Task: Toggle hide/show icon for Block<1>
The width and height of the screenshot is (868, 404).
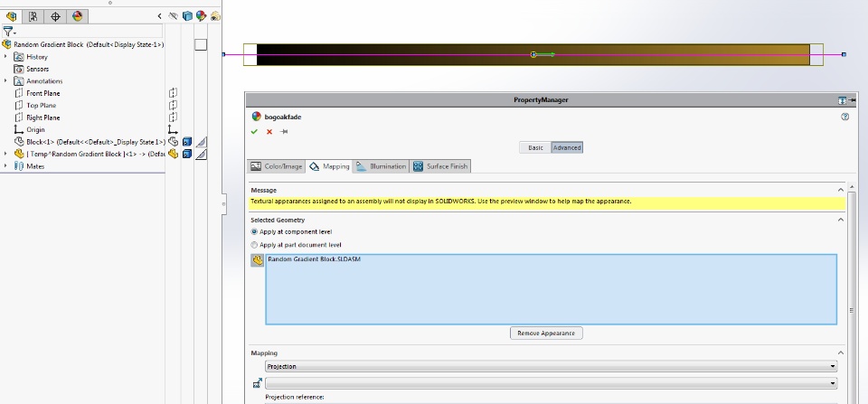Action: 174,142
